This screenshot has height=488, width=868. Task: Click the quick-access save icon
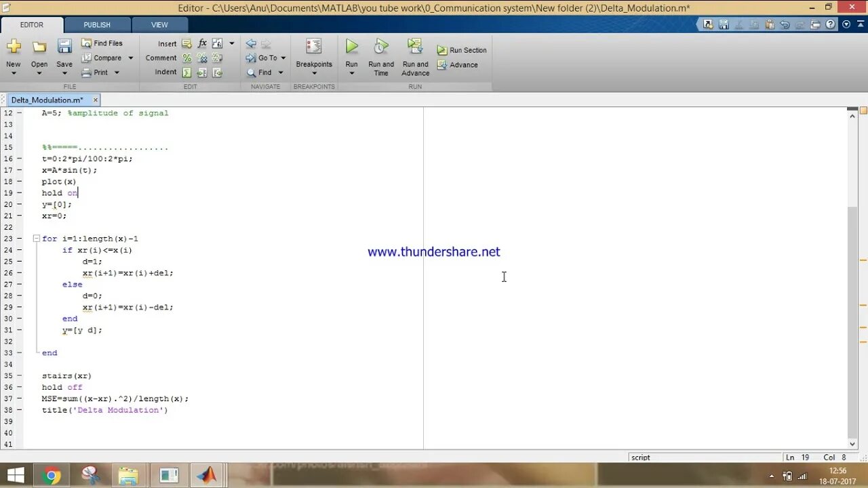pyautogui.click(x=724, y=24)
